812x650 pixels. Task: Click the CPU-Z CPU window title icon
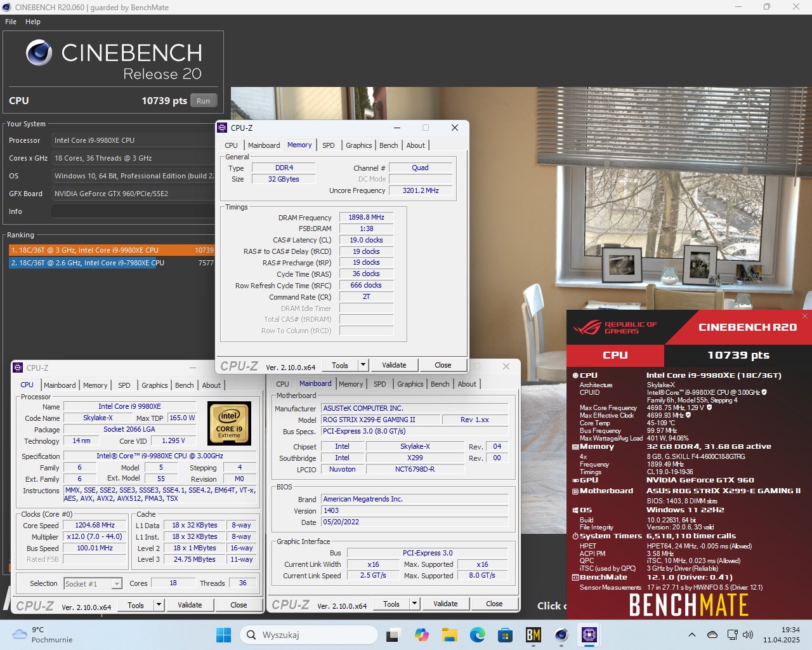pos(18,368)
